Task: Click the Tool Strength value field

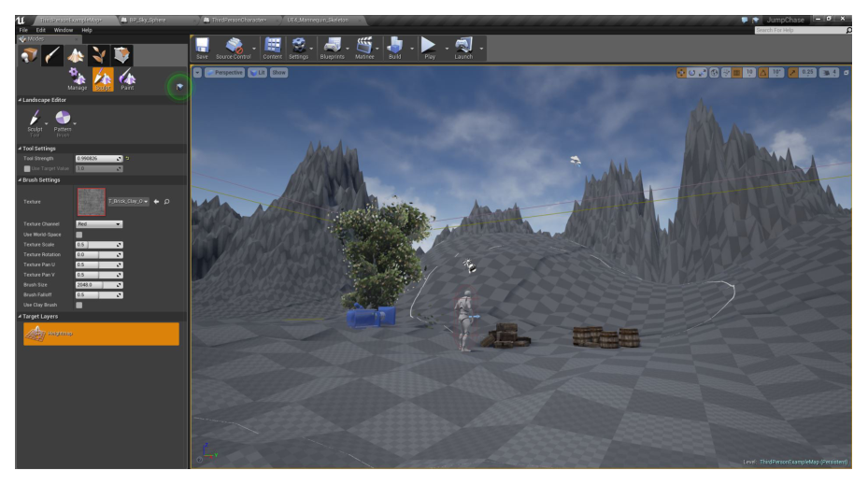Action: (98, 158)
